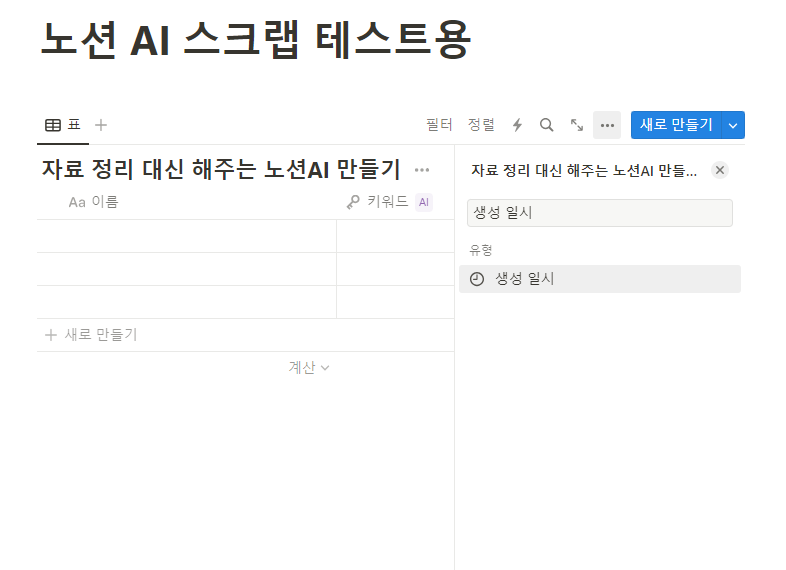Open database title three-dot options

(x=422, y=170)
